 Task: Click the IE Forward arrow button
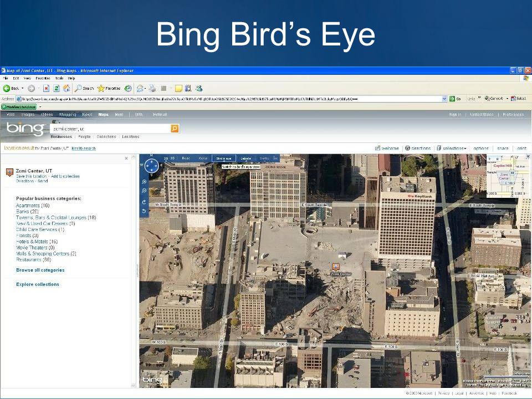tap(31, 89)
